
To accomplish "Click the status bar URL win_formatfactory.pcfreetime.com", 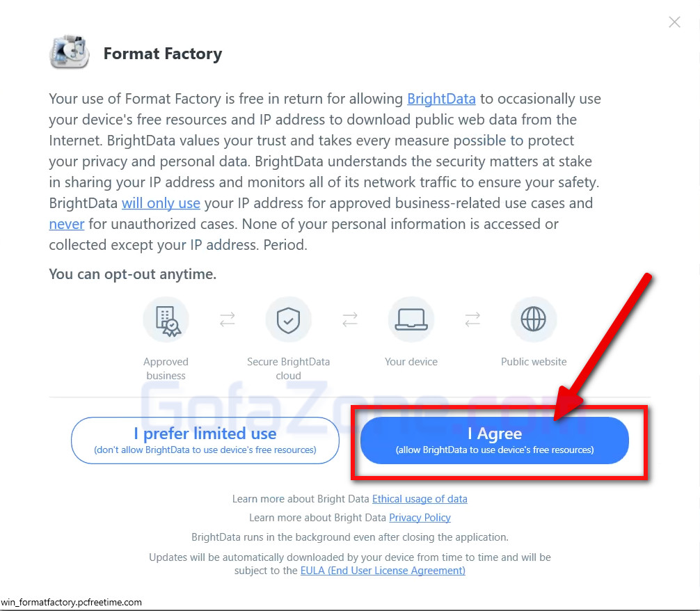I will (72, 602).
